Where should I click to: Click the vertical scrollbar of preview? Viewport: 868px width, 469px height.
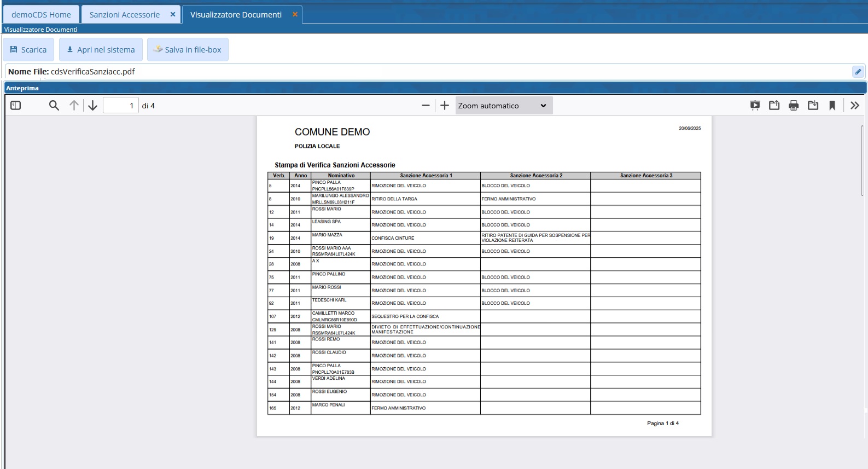click(x=862, y=160)
